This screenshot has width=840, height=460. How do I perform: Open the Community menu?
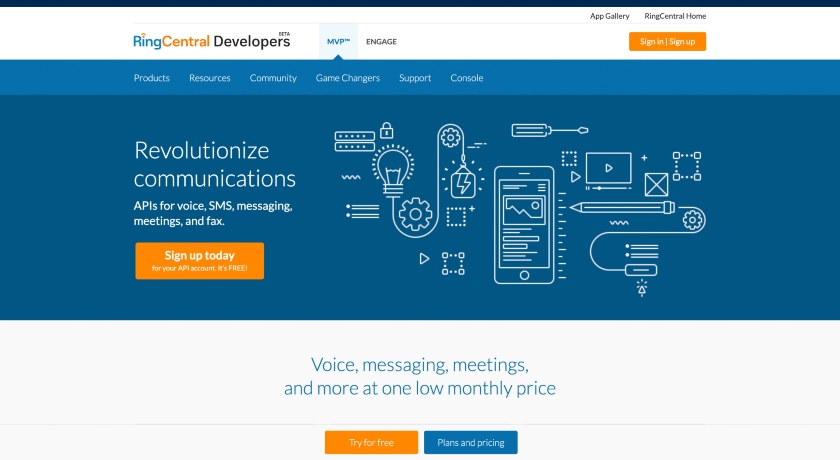coord(273,78)
